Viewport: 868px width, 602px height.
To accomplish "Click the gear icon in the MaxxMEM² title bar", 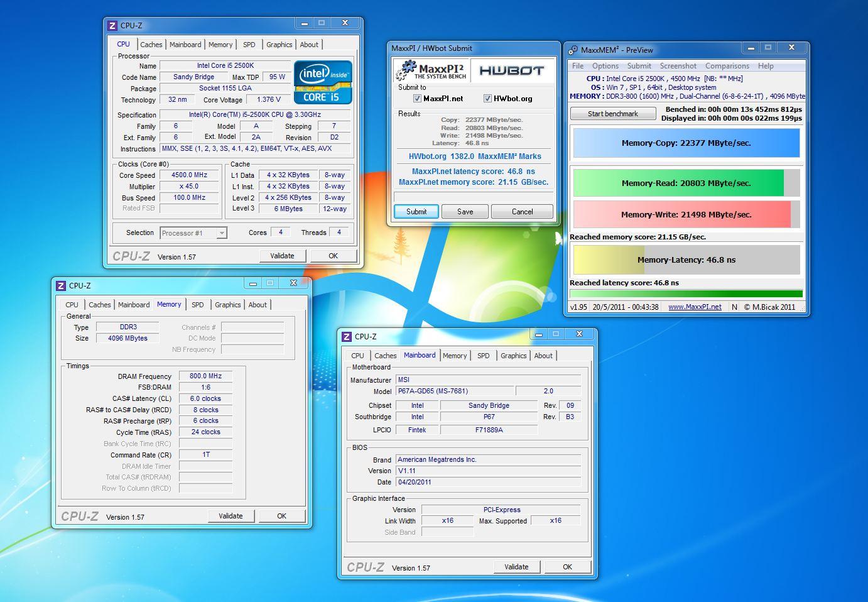I will (573, 50).
